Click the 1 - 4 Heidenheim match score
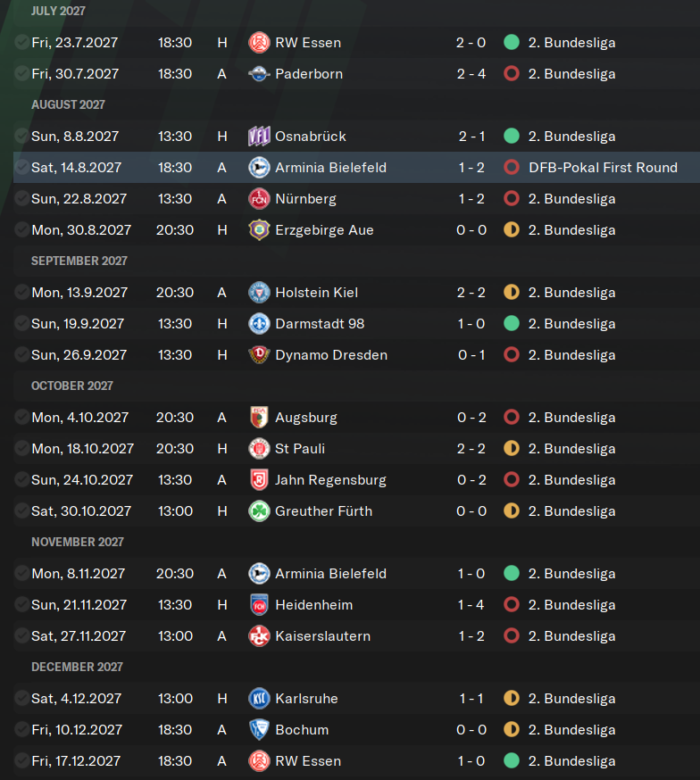 coord(471,605)
